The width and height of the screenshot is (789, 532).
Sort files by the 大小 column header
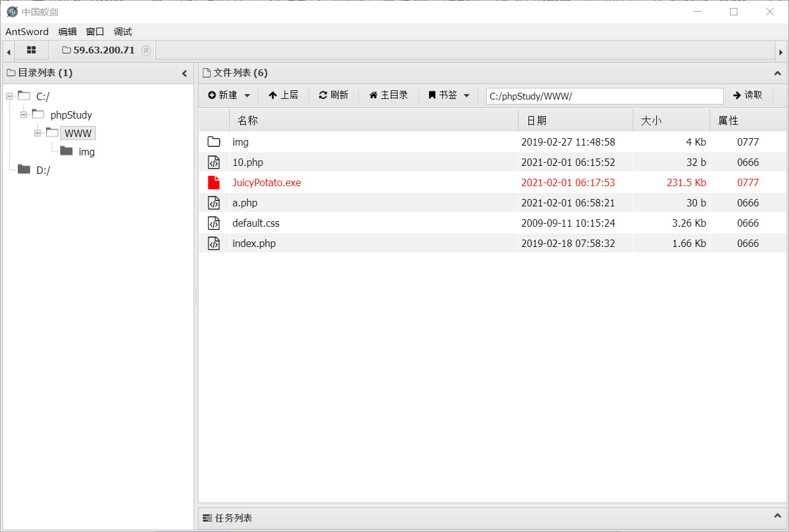point(672,120)
